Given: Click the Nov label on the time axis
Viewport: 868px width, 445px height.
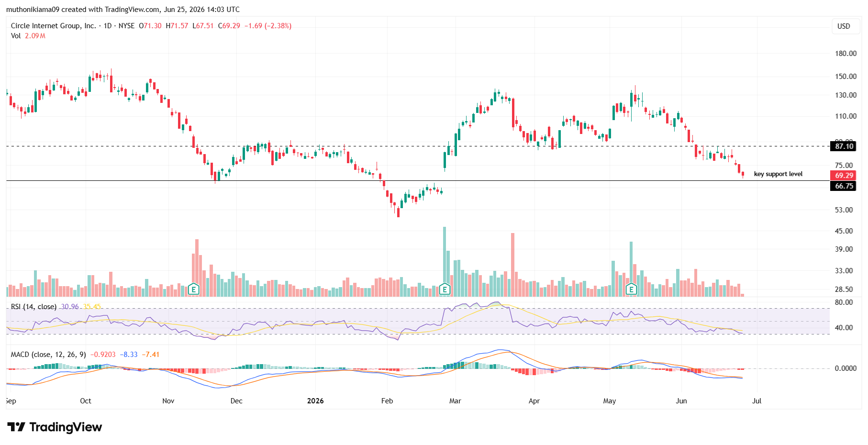Looking at the screenshot, I should pos(168,401).
